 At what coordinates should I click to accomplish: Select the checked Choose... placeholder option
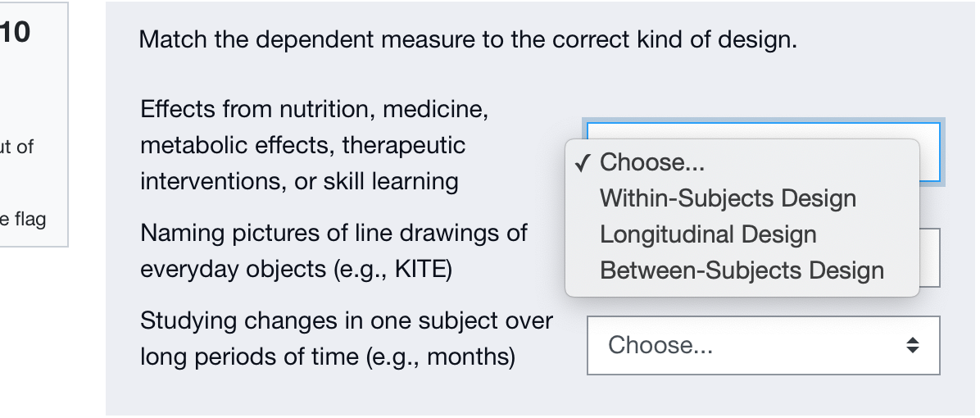tap(651, 162)
